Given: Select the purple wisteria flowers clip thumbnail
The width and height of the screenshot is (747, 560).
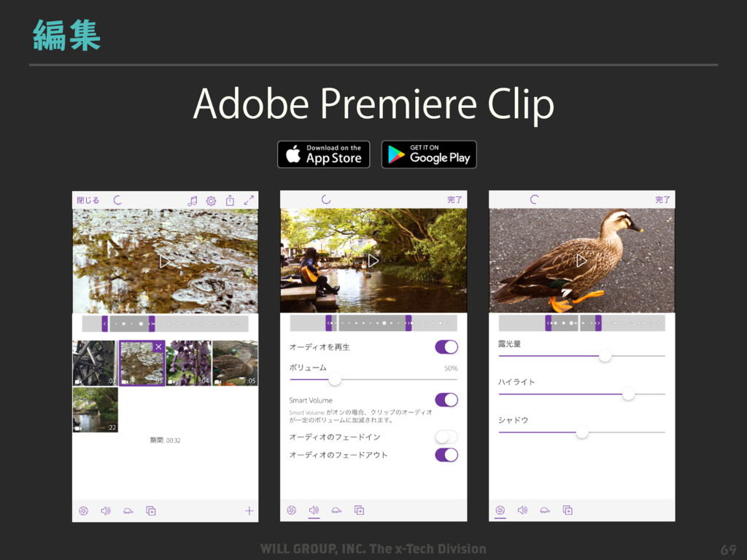Looking at the screenshot, I should coord(189,363).
